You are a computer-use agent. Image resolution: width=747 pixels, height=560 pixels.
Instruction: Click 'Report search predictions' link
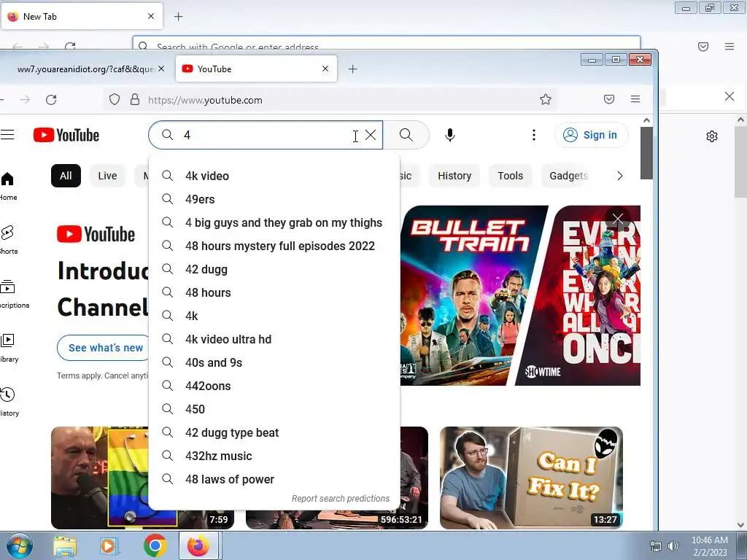coord(340,499)
